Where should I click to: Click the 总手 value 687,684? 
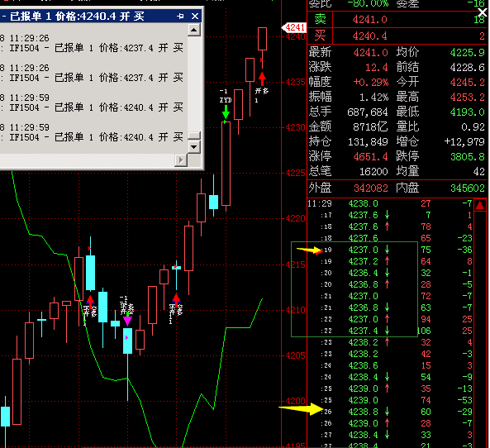point(368,112)
